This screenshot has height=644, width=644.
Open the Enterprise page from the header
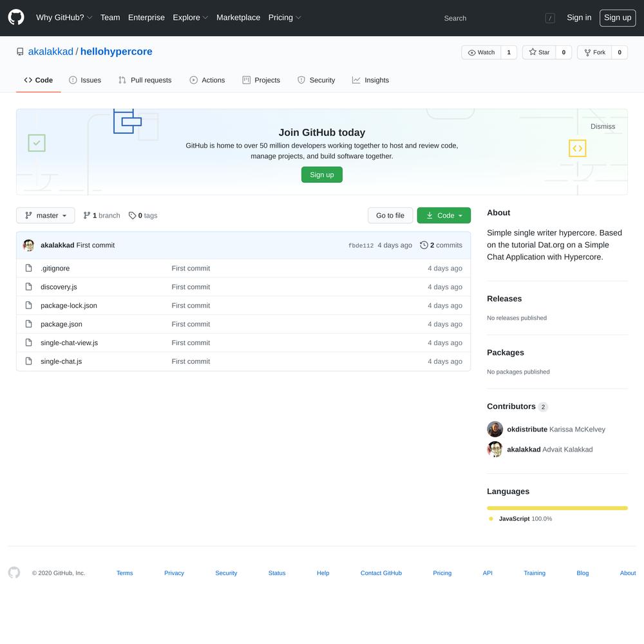[146, 17]
